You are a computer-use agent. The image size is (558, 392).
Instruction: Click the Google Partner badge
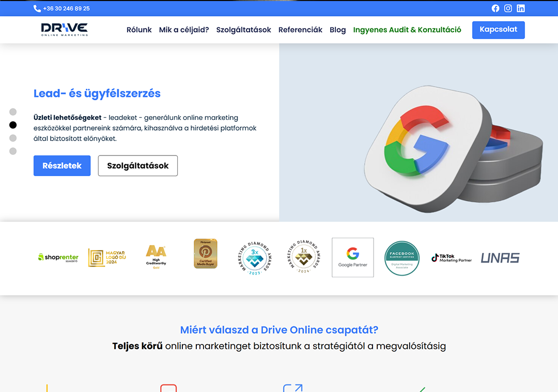[x=353, y=258]
